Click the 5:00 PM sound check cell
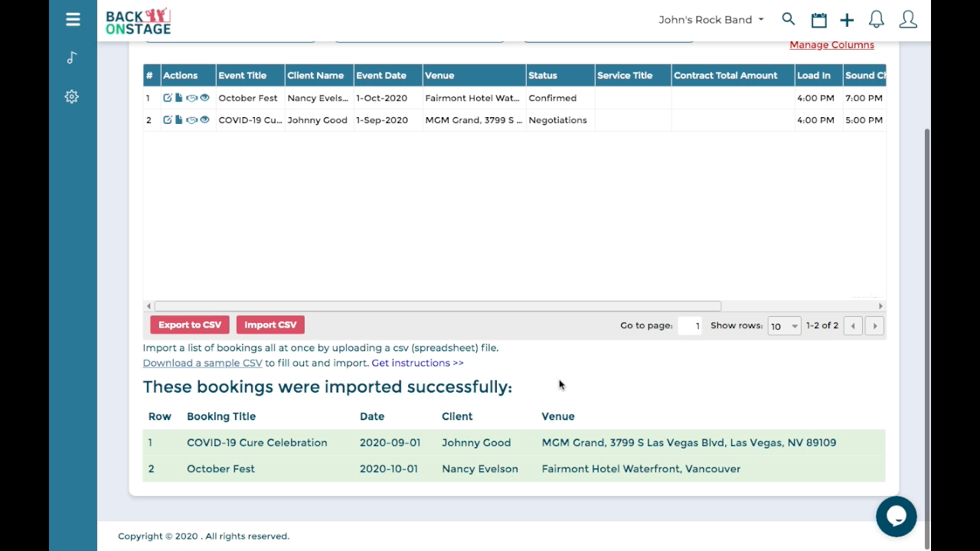The height and width of the screenshot is (551, 980). tap(864, 120)
